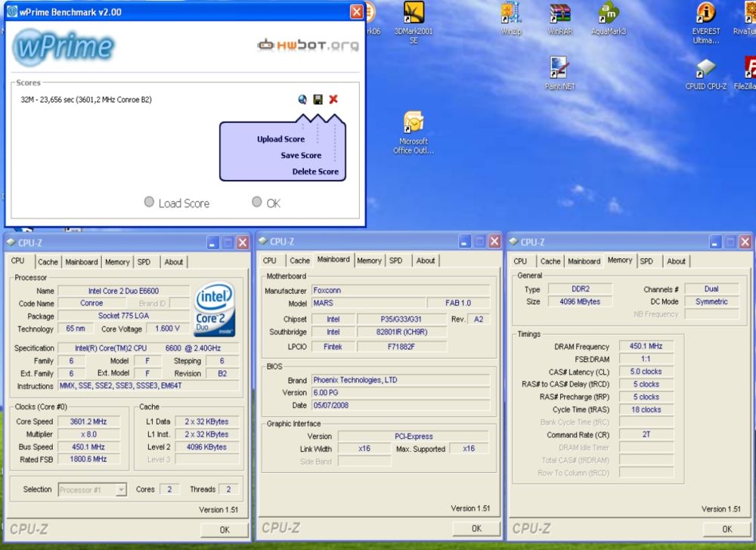Switch to About tab in left CPU-Z window
This screenshot has height=550, width=756.
point(174,262)
